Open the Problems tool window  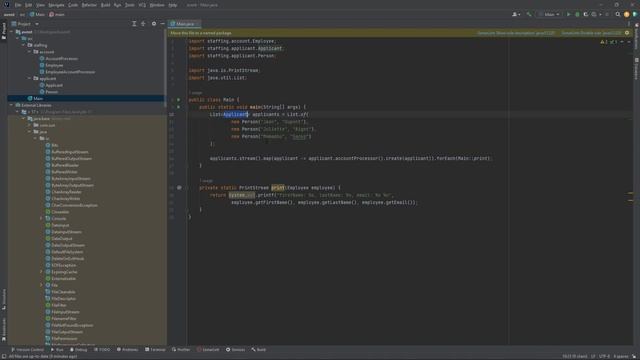[x=127, y=350]
